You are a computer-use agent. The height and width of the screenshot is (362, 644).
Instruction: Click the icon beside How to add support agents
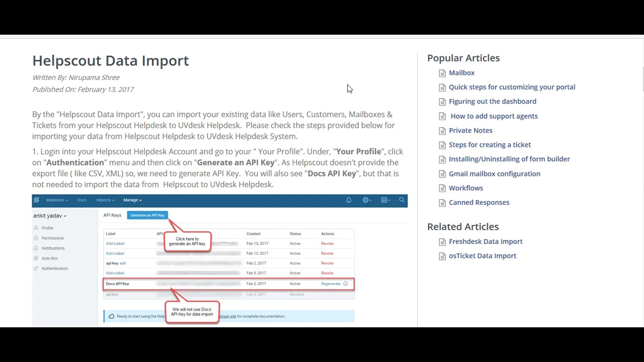[442, 116]
